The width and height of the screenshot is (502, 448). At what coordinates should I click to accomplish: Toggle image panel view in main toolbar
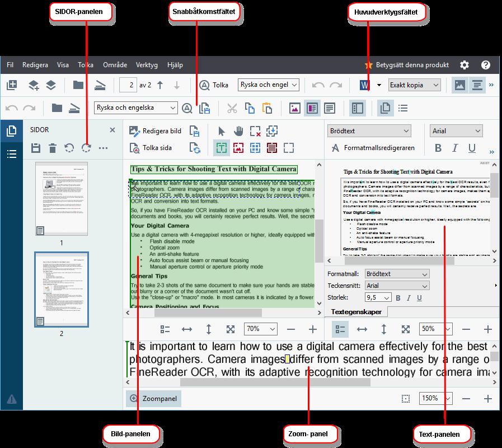click(459, 85)
